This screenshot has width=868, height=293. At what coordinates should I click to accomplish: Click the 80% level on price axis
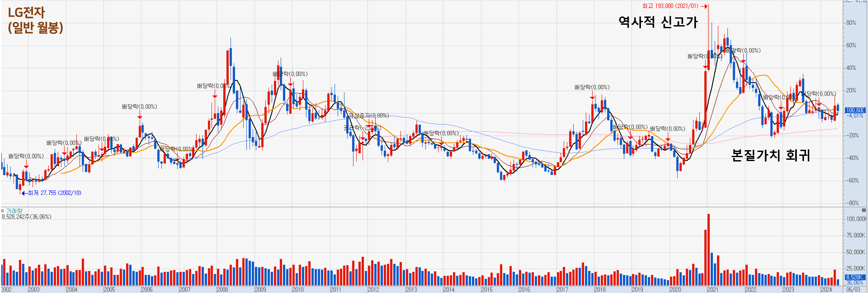click(x=851, y=23)
